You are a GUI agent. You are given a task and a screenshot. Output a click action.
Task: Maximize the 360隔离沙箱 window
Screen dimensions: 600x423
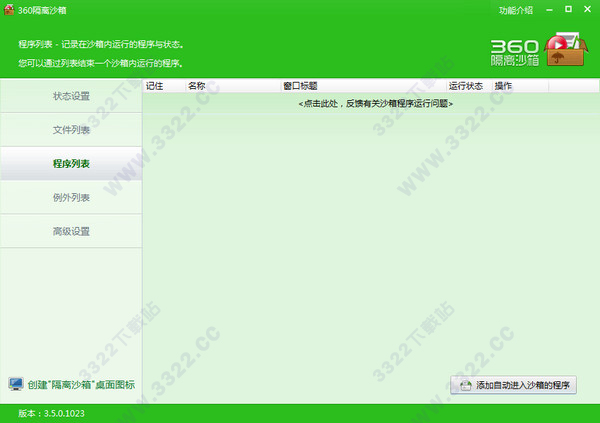[569, 9]
